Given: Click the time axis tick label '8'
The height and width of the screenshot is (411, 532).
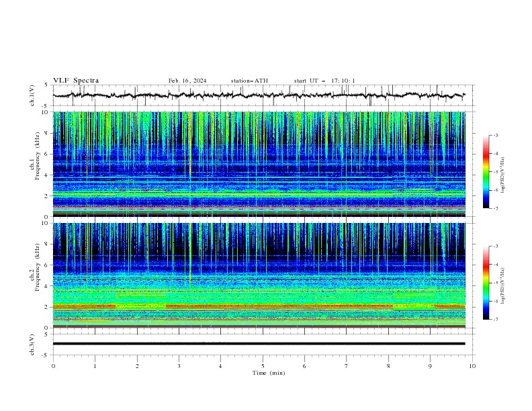Looking at the screenshot, I should (x=388, y=366).
